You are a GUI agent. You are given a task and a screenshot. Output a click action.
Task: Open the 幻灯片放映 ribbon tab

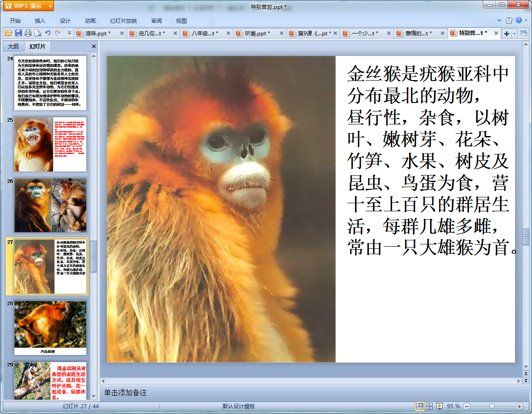tap(123, 21)
